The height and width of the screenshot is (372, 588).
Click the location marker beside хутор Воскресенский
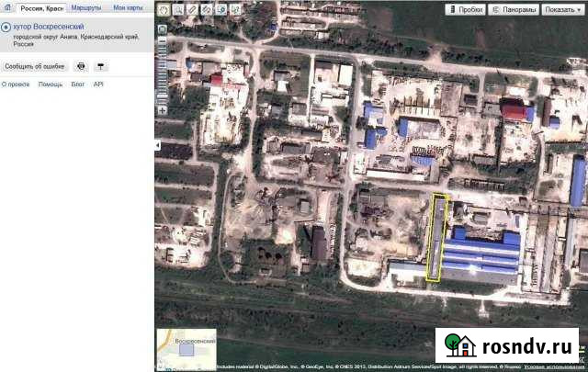click(x=6, y=28)
